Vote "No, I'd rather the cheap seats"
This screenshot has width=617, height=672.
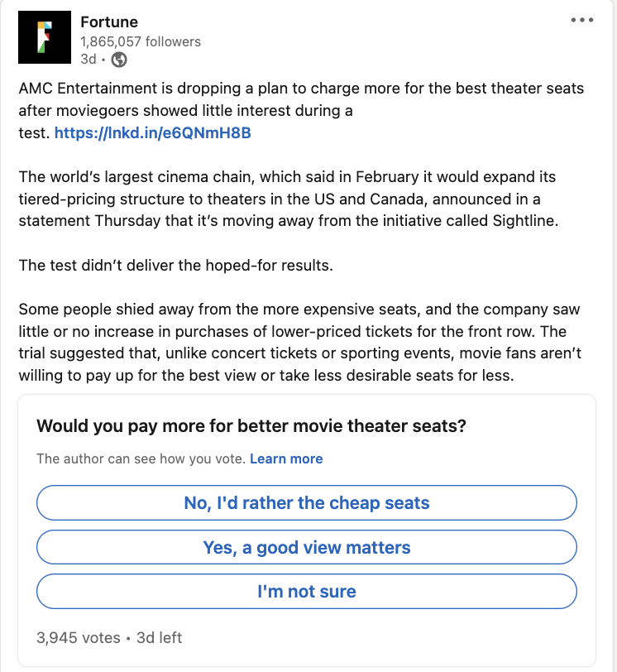[x=308, y=502]
